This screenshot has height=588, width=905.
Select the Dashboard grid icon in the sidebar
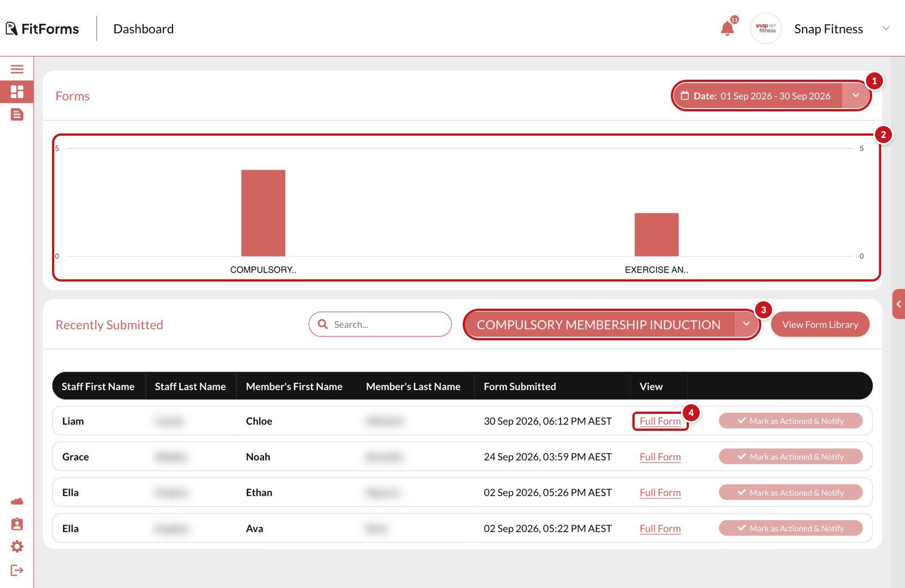click(17, 92)
